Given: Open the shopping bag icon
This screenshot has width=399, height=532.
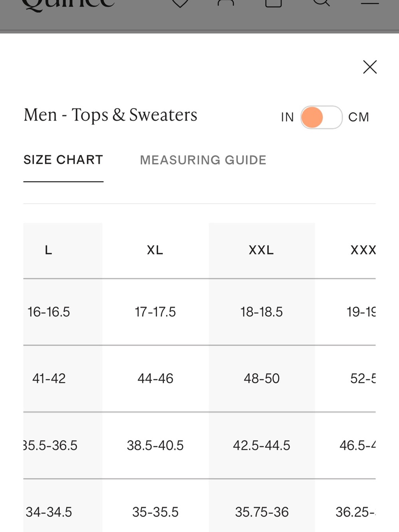Looking at the screenshot, I should click(274, 3).
